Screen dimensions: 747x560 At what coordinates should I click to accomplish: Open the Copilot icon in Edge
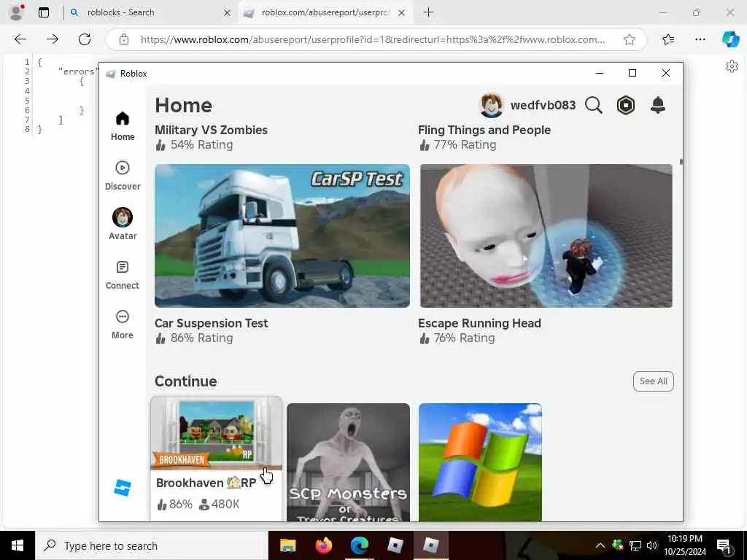729,39
